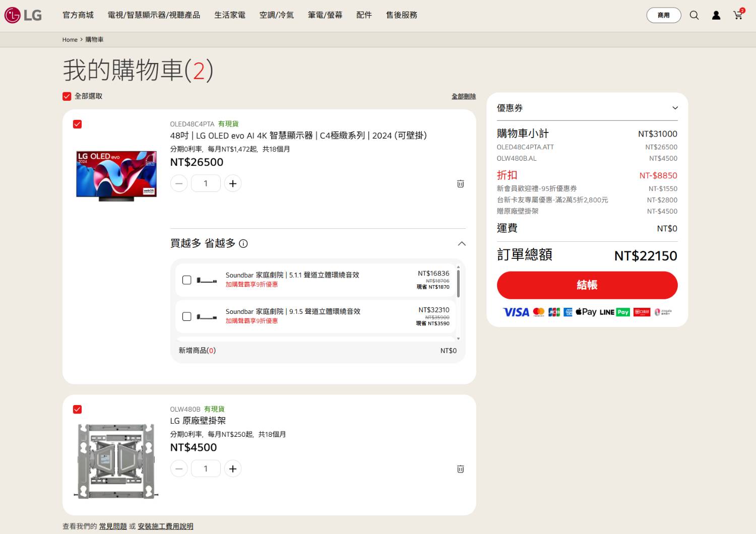Collapse the 買越多 省越多 section

pyautogui.click(x=462, y=244)
